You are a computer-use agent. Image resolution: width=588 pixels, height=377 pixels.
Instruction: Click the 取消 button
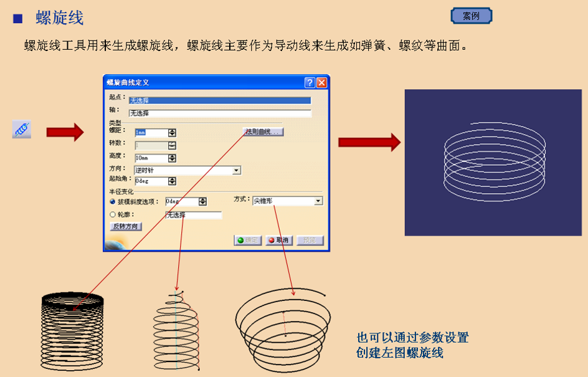coord(279,240)
